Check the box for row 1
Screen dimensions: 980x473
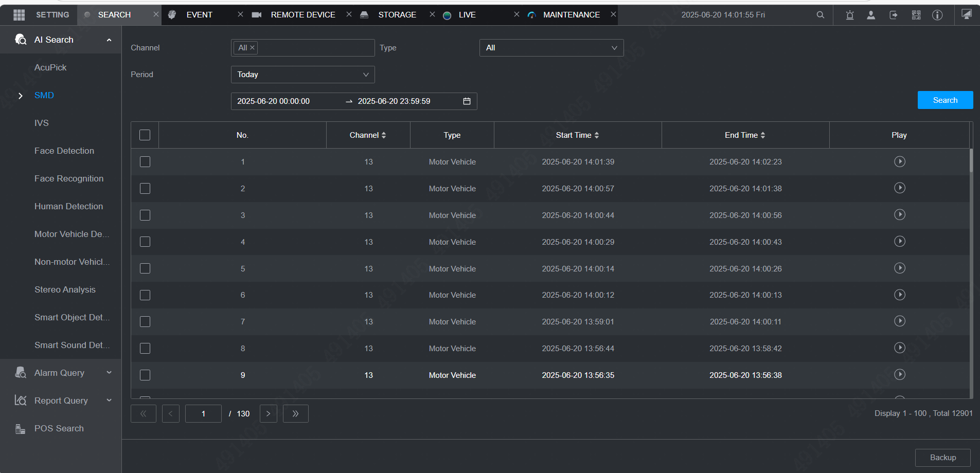(145, 162)
